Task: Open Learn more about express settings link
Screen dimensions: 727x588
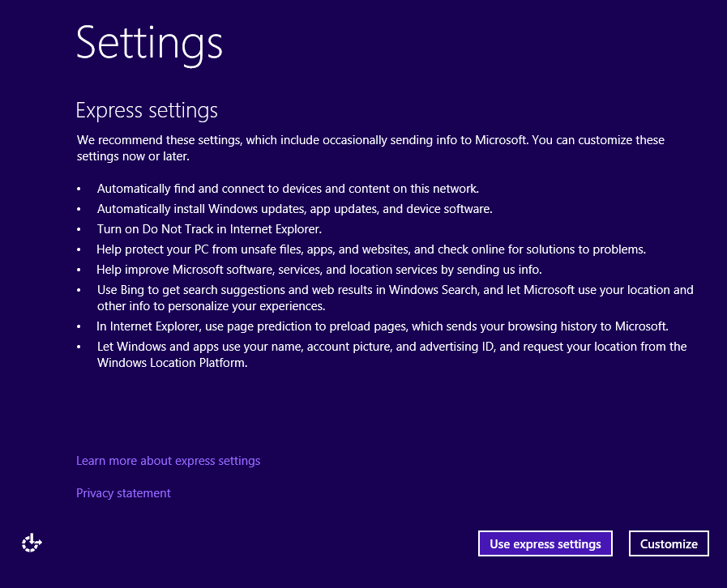Action: (x=168, y=461)
